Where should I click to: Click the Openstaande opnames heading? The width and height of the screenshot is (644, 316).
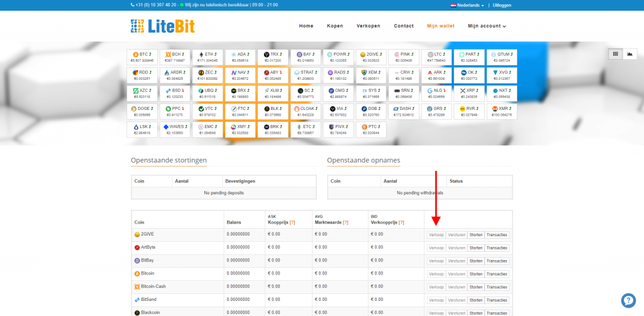(364, 160)
